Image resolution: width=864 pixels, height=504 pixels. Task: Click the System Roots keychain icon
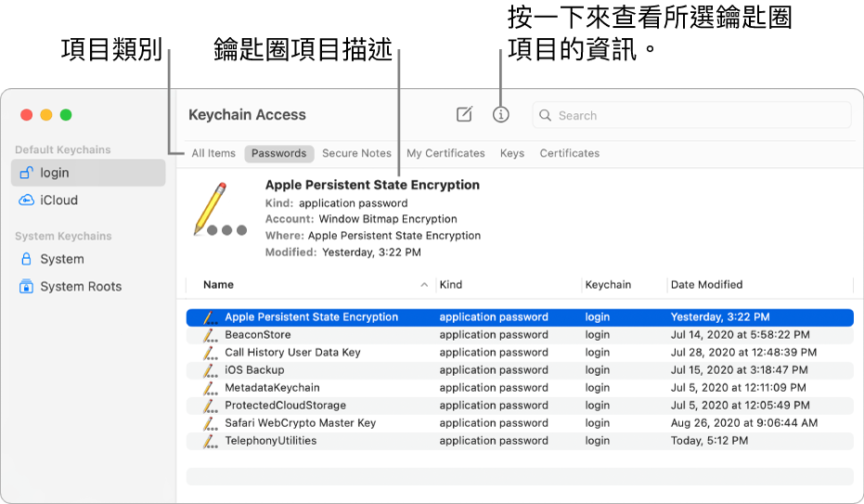(x=26, y=287)
